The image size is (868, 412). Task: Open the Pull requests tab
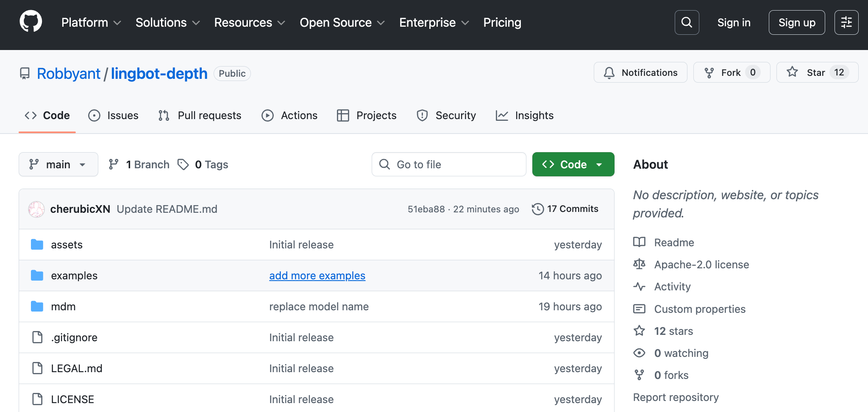[200, 115]
